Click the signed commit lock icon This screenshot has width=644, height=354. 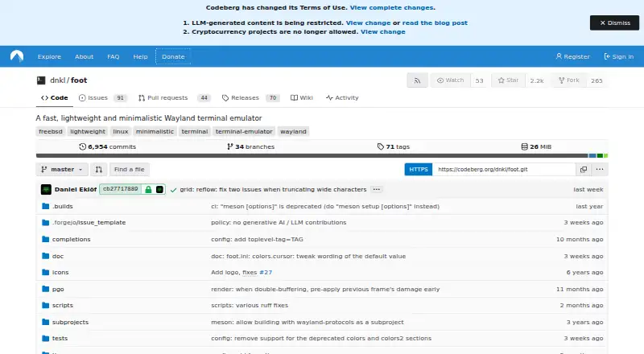click(x=148, y=189)
